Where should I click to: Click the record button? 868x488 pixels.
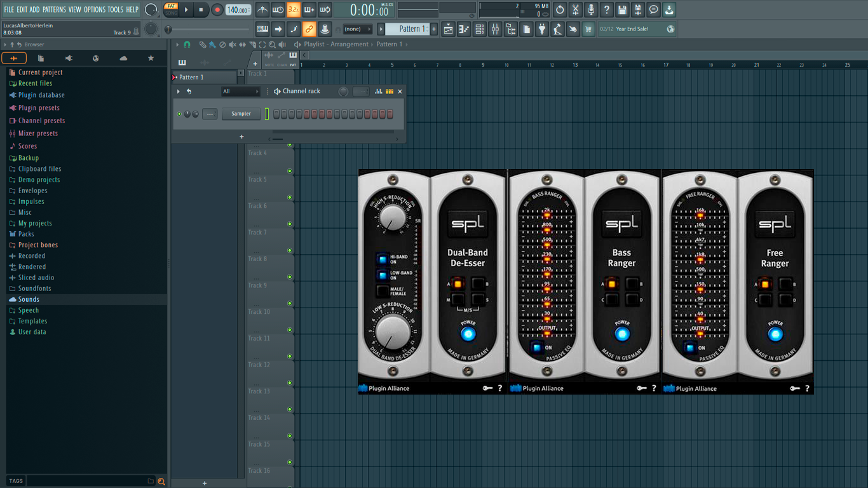pyautogui.click(x=217, y=10)
